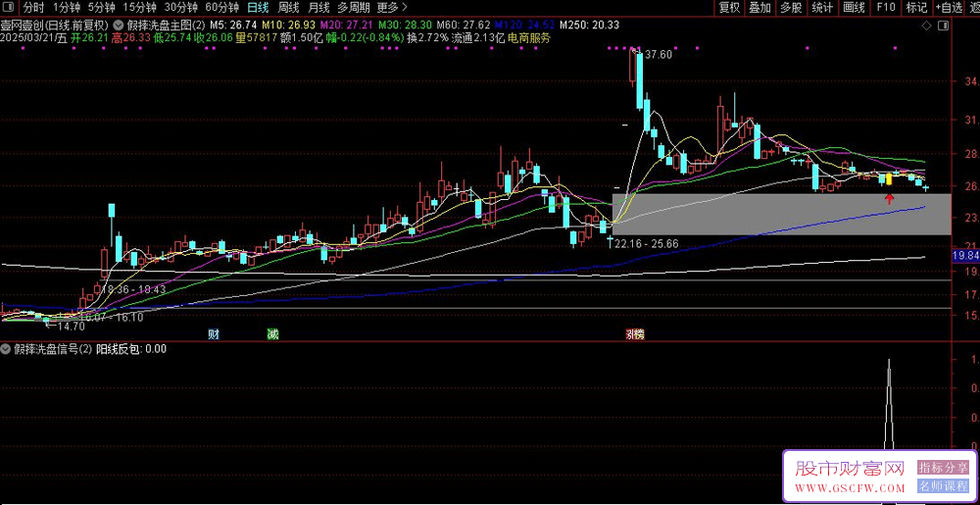Image resolution: width=980 pixels, height=505 pixels.
Task: Click the M250: 20.33 moving average label
Action: coord(589,25)
